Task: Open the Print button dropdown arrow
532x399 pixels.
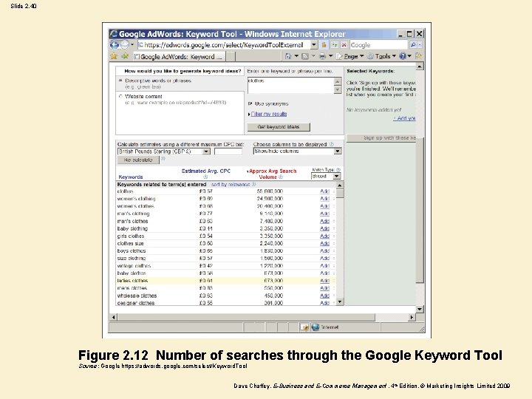Action: point(330,56)
